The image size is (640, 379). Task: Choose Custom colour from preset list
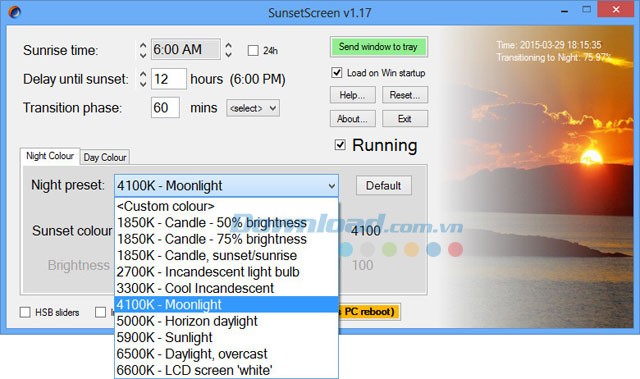click(x=227, y=206)
